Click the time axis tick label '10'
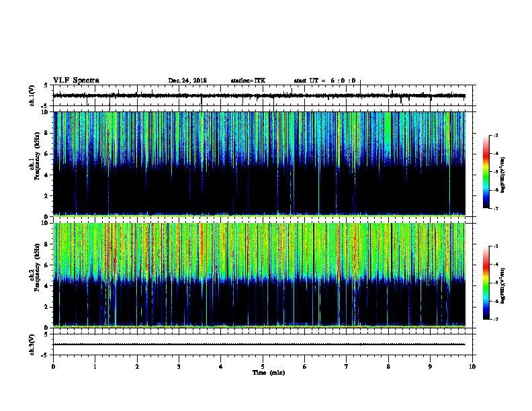Image resolution: width=532 pixels, height=411 pixels. pyautogui.click(x=472, y=367)
